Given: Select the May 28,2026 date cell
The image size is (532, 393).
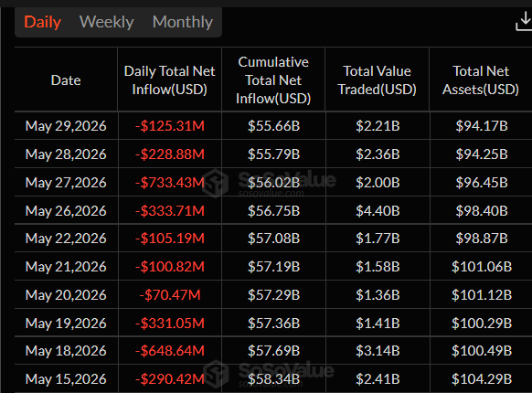Looking at the screenshot, I should (66, 154).
